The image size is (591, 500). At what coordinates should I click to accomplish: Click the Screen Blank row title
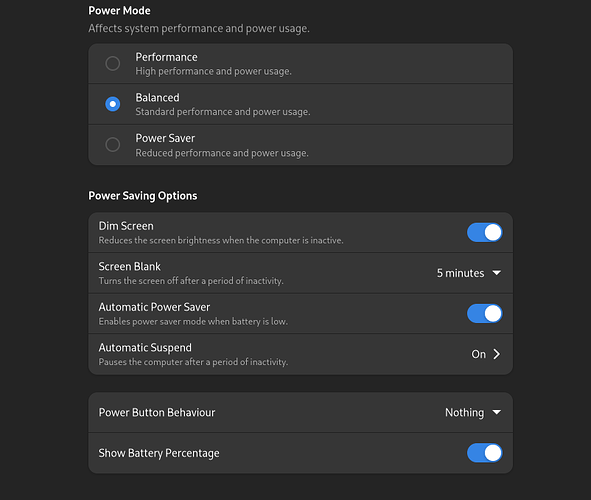click(x=130, y=266)
